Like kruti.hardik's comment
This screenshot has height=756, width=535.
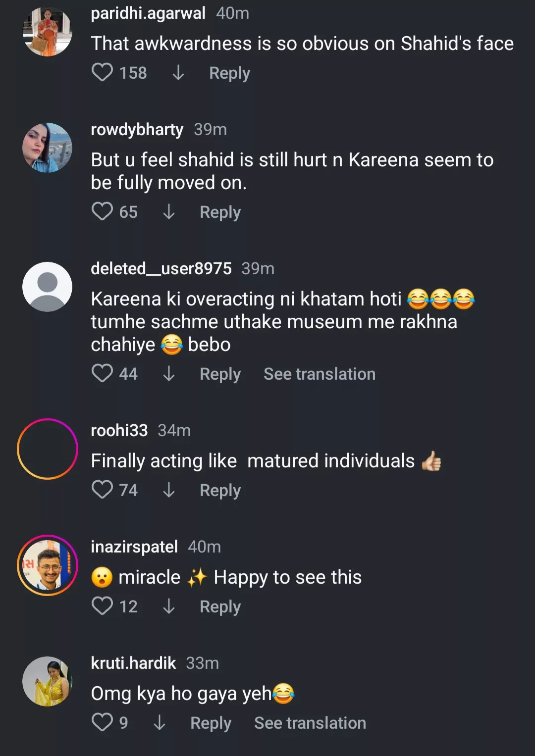click(103, 723)
